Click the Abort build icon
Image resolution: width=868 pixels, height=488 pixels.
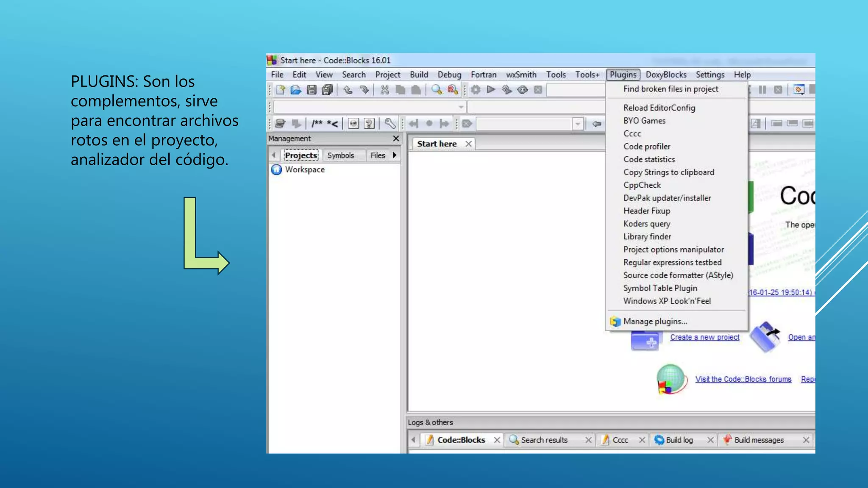[x=538, y=89]
